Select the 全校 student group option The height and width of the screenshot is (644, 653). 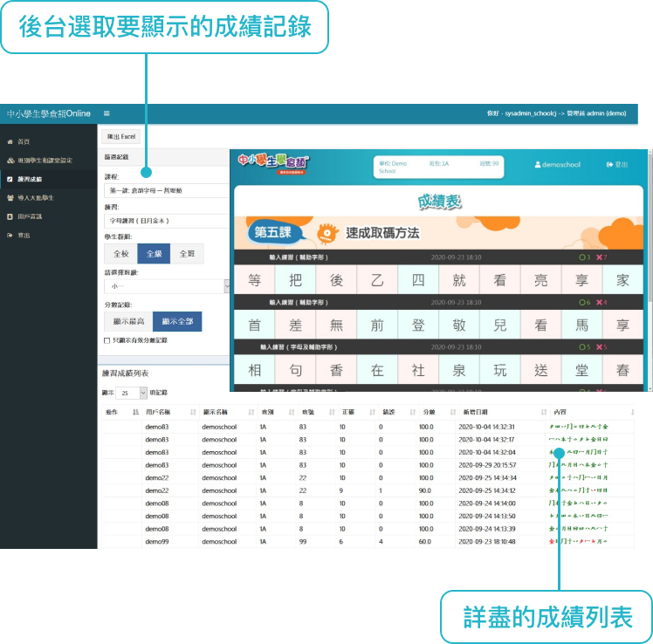point(120,254)
